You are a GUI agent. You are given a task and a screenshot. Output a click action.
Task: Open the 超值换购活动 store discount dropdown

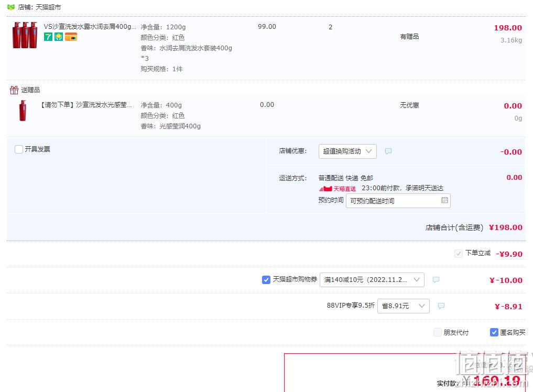pyautogui.click(x=347, y=151)
